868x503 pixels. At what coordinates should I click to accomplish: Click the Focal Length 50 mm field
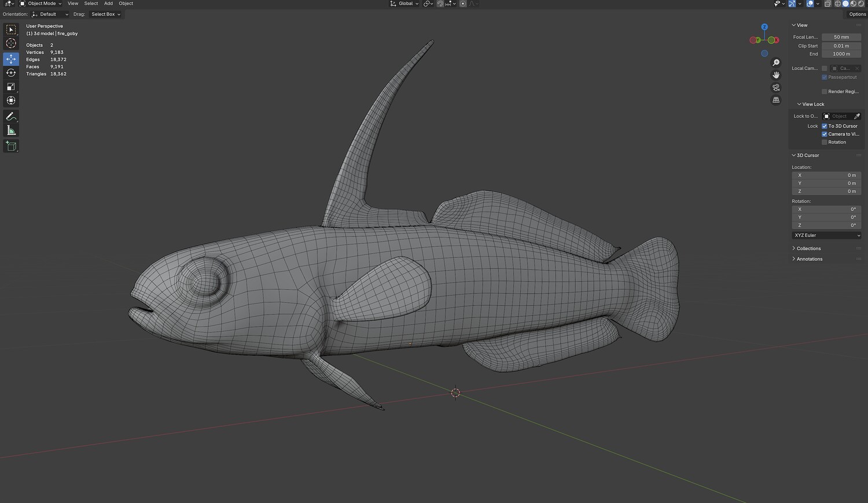click(x=841, y=37)
